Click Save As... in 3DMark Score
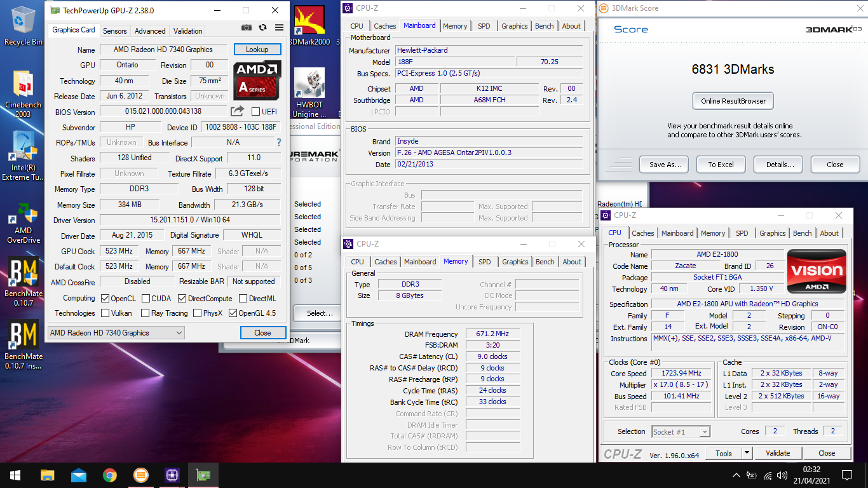Viewport: 868px width, 488px height. click(665, 165)
